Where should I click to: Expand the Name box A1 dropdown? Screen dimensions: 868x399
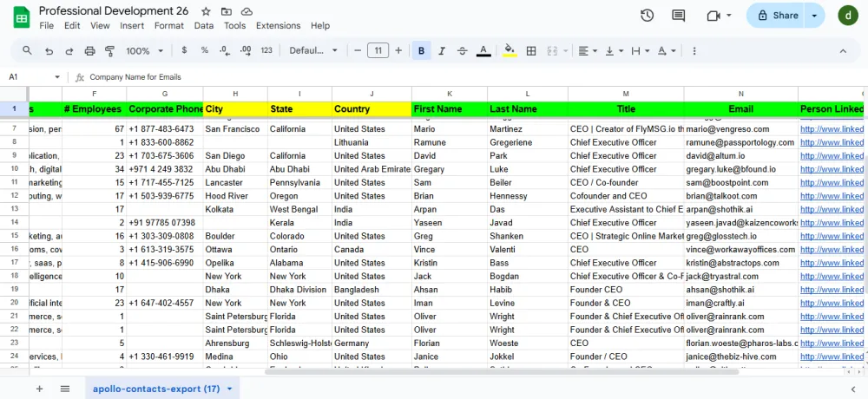(57, 77)
